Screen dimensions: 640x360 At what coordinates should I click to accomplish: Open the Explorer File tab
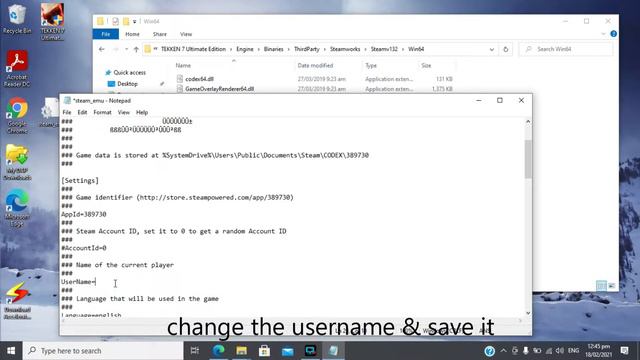106,34
